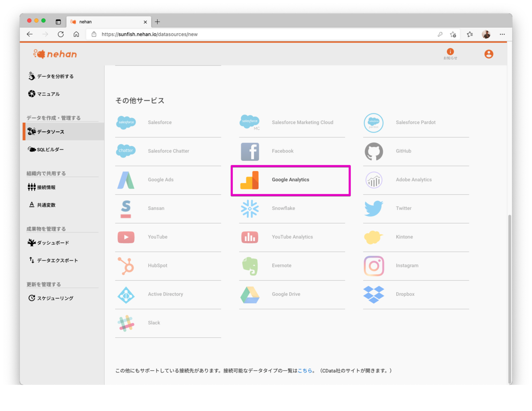Add page to favorites star icon
532x411 pixels.
coord(453,34)
